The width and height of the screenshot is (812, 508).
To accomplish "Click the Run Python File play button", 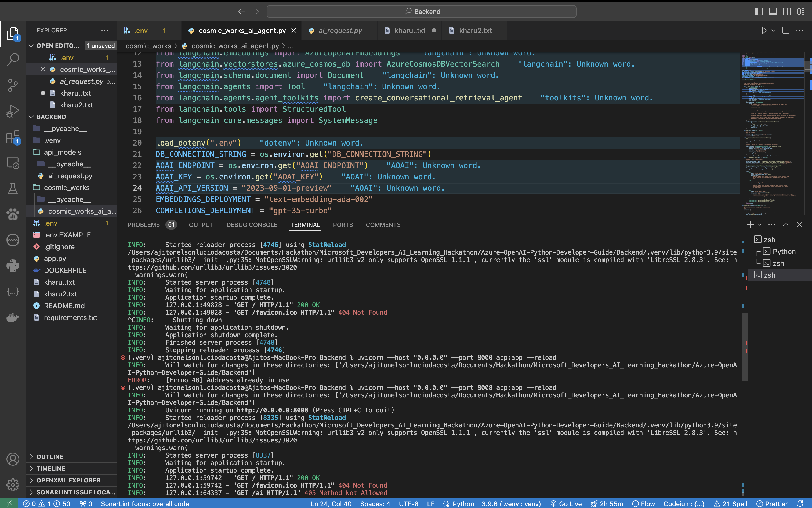I will click(x=764, y=31).
